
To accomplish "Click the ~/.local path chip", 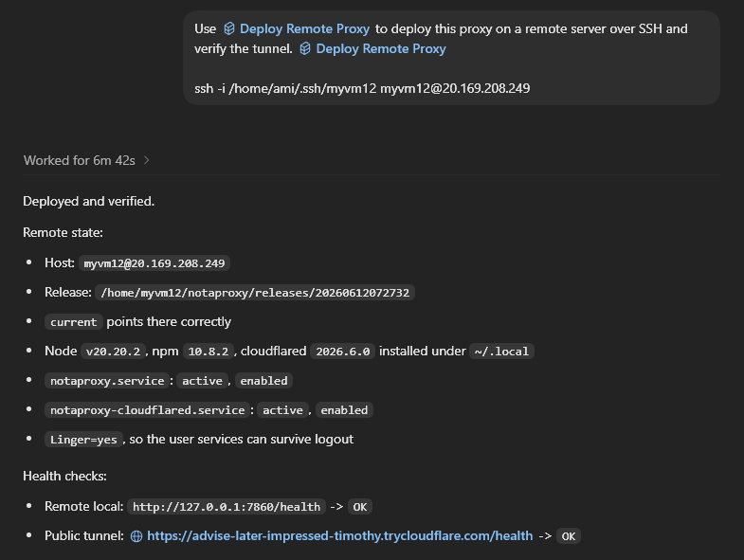I will coord(501,352).
